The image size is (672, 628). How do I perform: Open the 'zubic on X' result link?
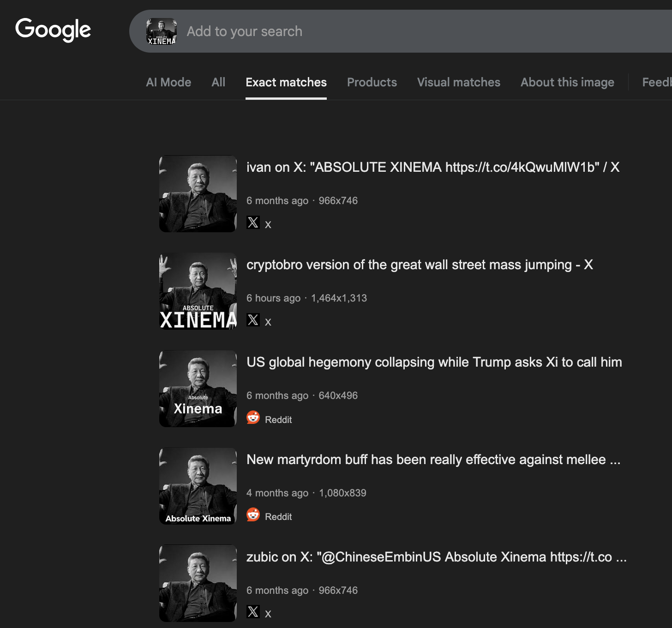point(436,557)
